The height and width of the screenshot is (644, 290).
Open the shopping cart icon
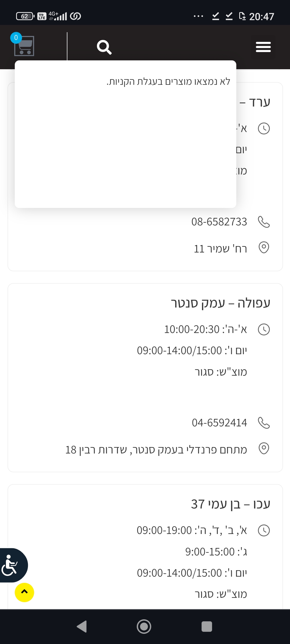pyautogui.click(x=24, y=46)
